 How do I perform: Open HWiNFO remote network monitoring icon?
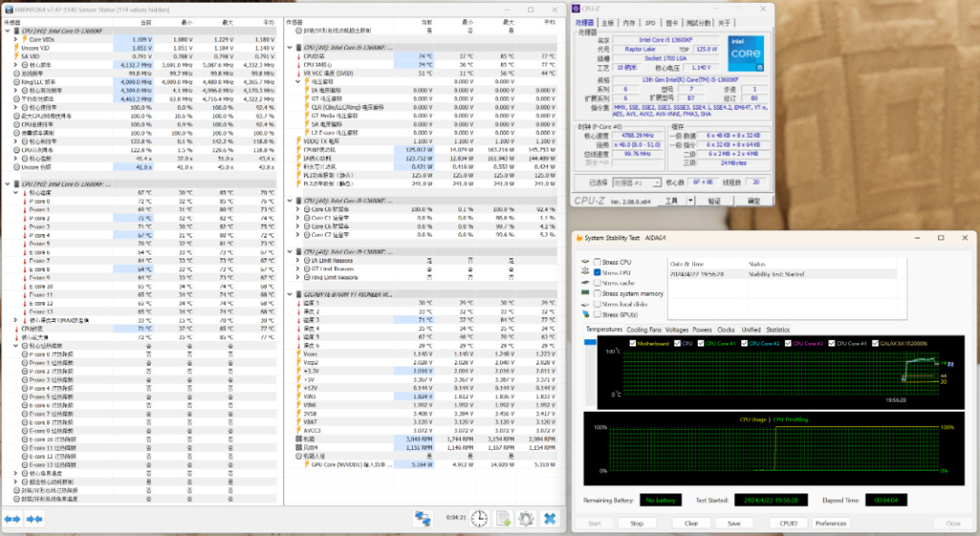tap(423, 519)
